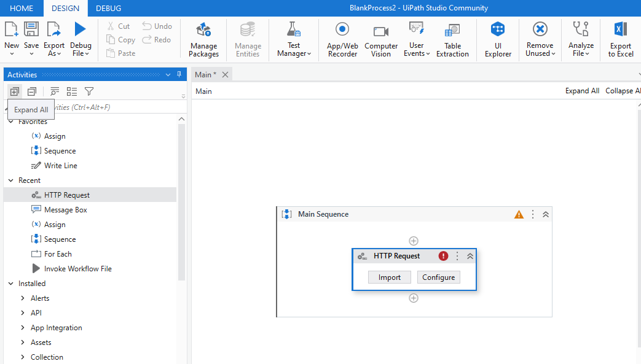This screenshot has height=364, width=641.
Task: Expand the App Integration category
Action: pyautogui.click(x=23, y=327)
